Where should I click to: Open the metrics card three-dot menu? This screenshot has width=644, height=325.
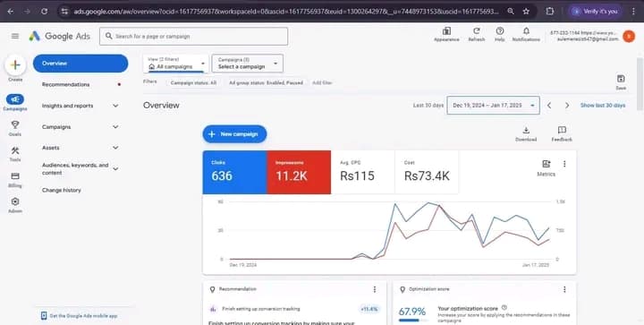(x=564, y=164)
